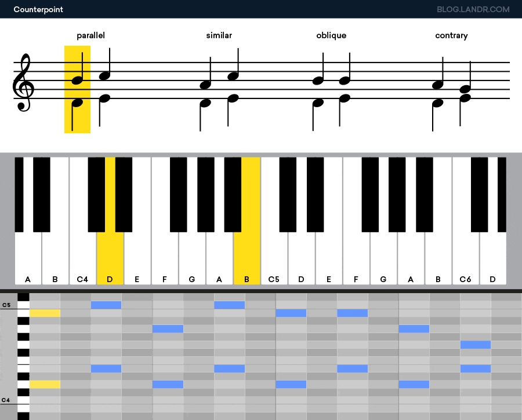This screenshot has height=420, width=522.
Task: Select the similar motion label
Action: pyautogui.click(x=219, y=35)
